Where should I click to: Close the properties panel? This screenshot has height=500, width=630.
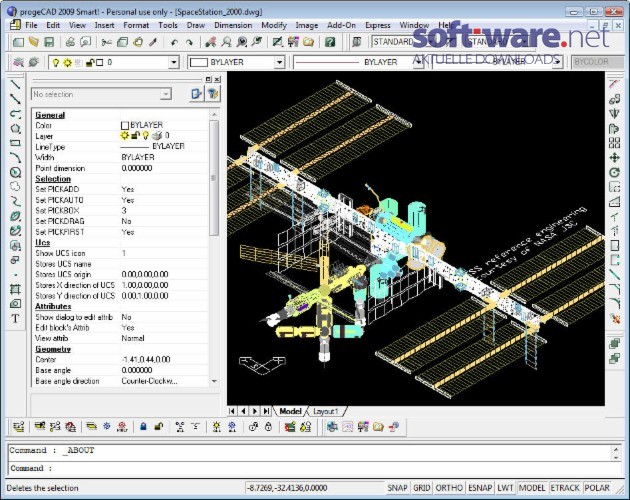[x=217, y=80]
